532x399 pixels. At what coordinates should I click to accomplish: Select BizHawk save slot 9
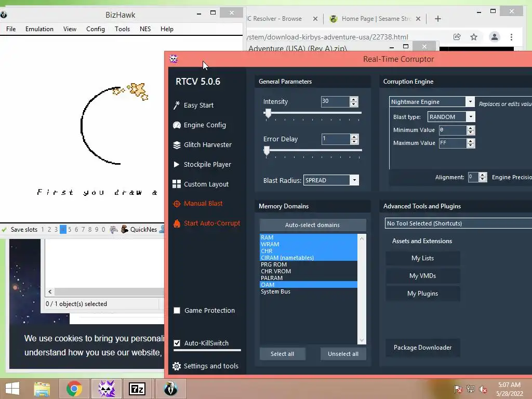click(x=96, y=229)
